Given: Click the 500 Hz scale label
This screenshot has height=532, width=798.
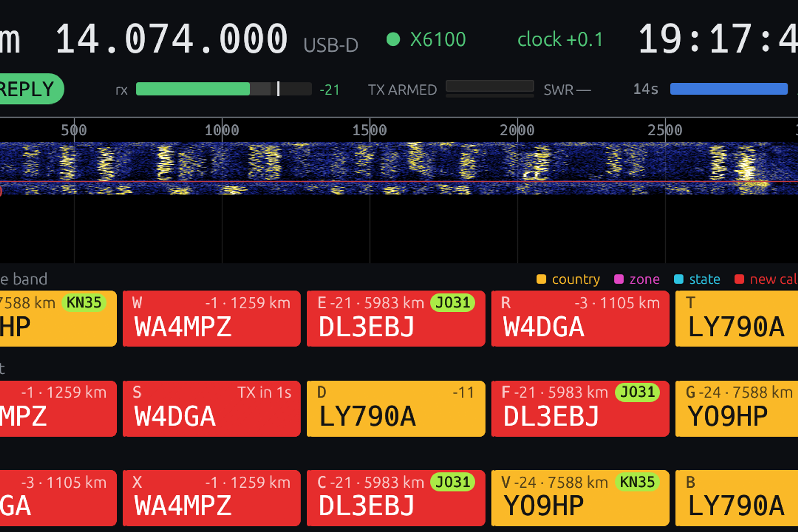Looking at the screenshot, I should pyautogui.click(x=74, y=130).
